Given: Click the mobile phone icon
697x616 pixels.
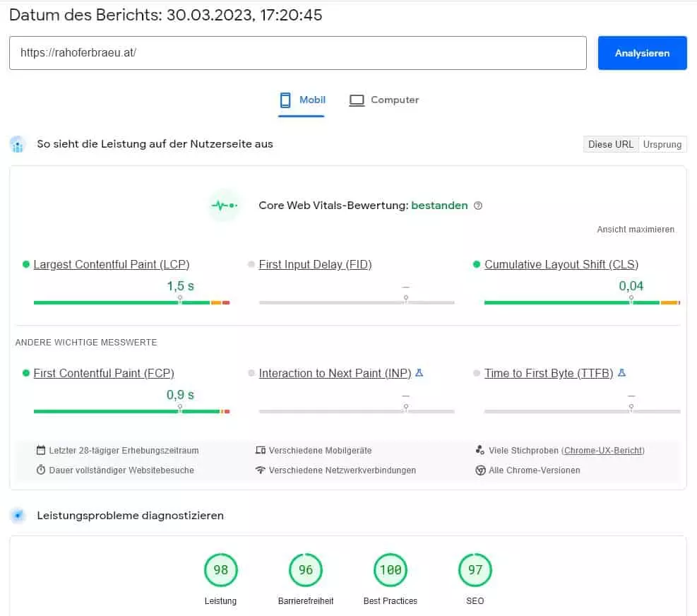Looking at the screenshot, I should pyautogui.click(x=285, y=100).
